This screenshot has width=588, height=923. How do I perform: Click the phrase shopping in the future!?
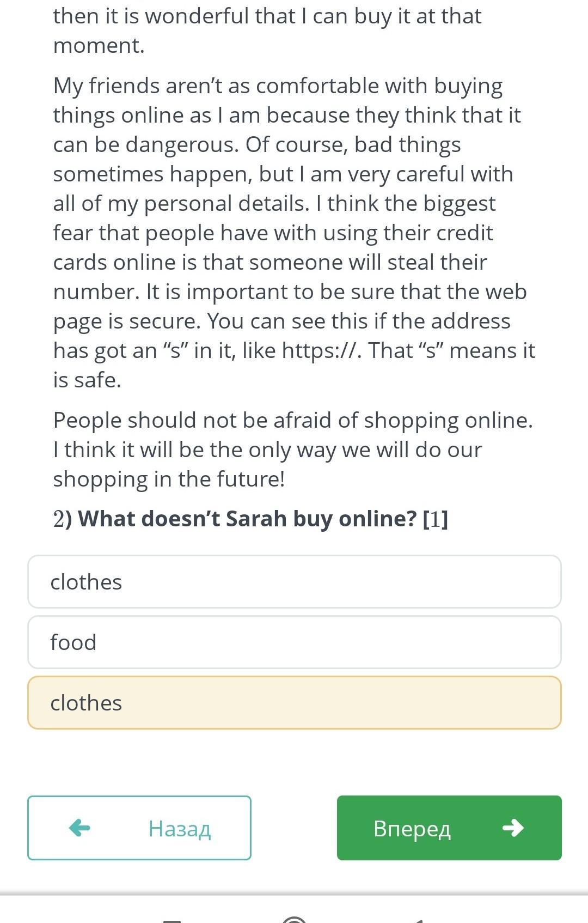(x=169, y=479)
